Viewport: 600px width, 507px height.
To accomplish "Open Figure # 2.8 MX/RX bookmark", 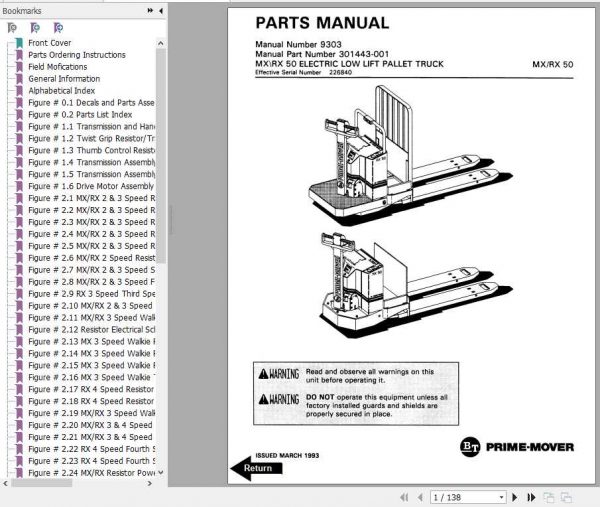I will 91,282.
